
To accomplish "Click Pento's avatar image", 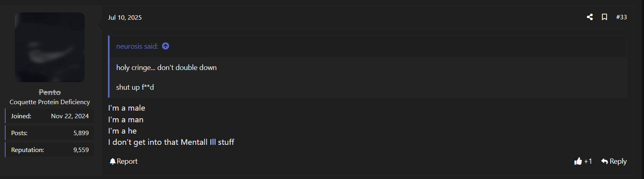I will coord(50,47).
